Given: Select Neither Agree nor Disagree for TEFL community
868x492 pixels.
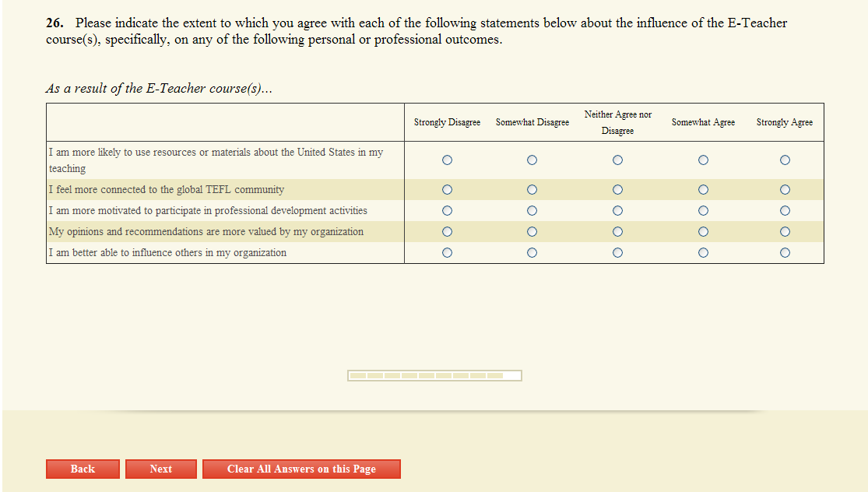Looking at the screenshot, I should pos(617,189).
